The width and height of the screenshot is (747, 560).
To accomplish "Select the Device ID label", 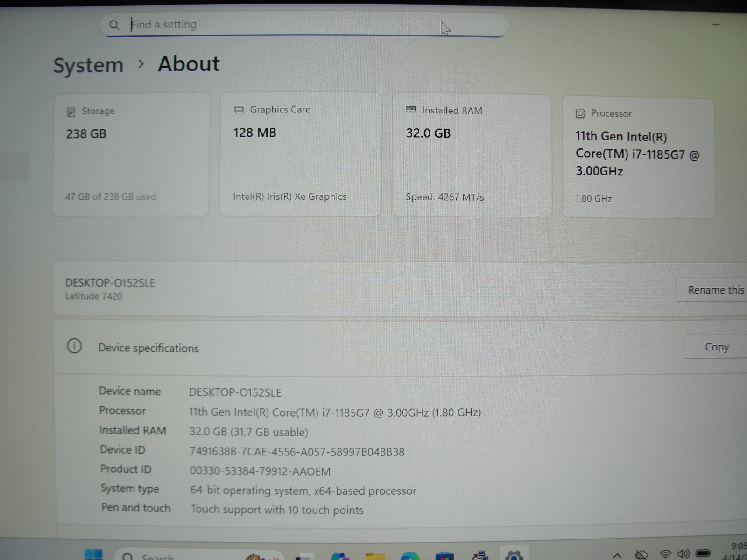I will tap(123, 449).
